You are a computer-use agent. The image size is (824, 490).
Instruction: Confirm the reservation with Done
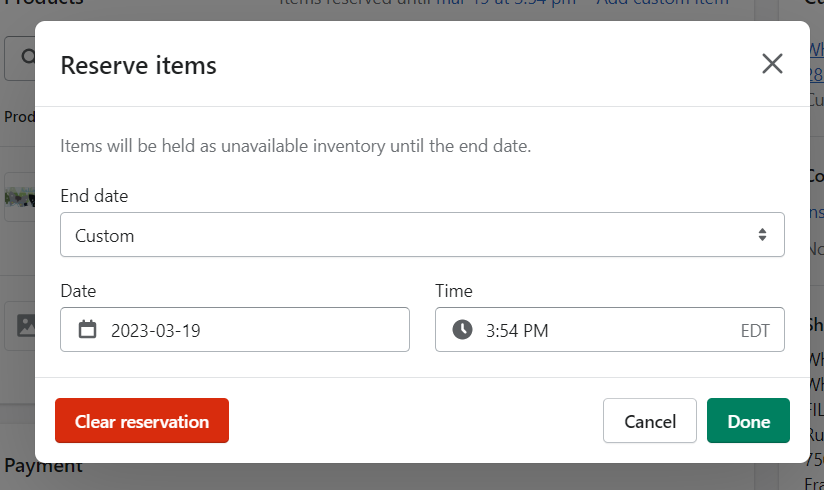[x=748, y=421]
